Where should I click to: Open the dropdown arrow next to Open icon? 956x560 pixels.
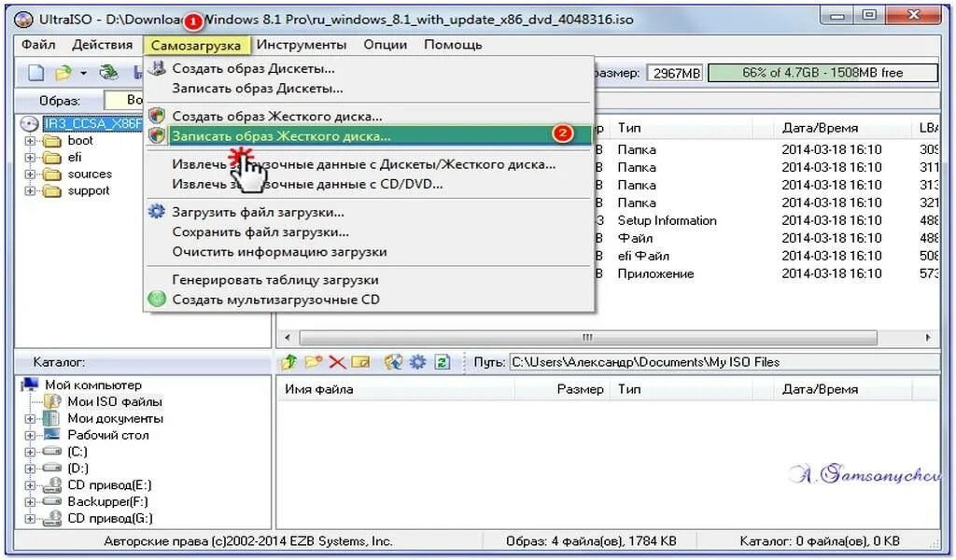pyautogui.click(x=83, y=74)
